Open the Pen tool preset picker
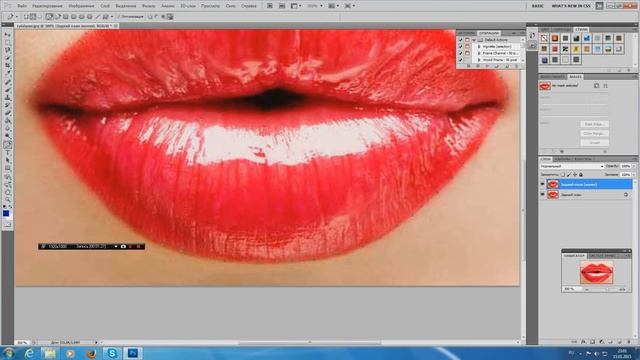Image resolution: width=640 pixels, height=360 pixels. [17, 17]
